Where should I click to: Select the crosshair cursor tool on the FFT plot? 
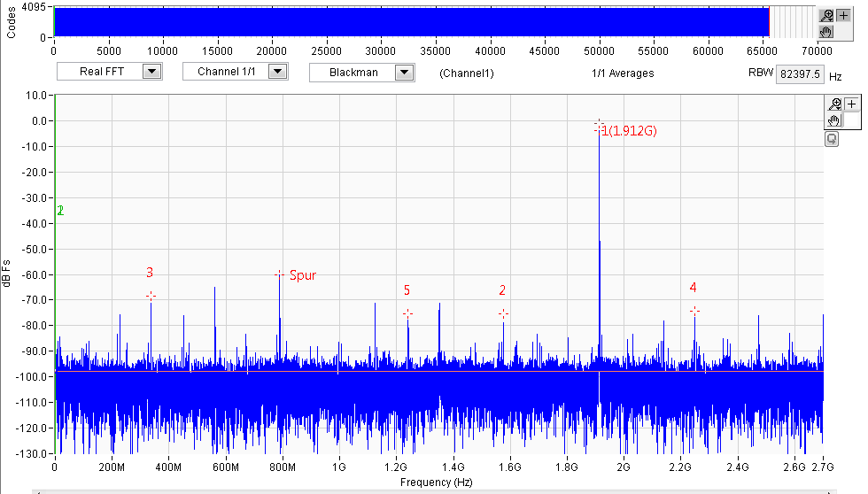[851, 104]
